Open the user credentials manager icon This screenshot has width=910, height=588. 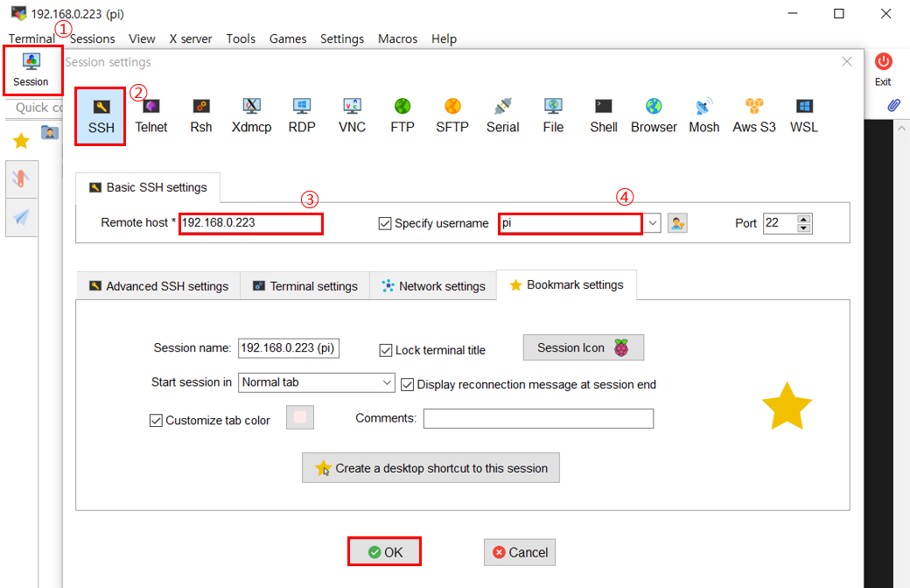pyautogui.click(x=677, y=223)
